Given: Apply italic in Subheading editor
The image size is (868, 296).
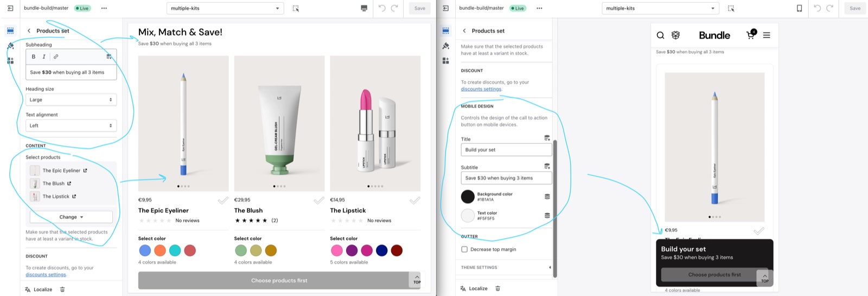Looking at the screenshot, I should (x=44, y=56).
